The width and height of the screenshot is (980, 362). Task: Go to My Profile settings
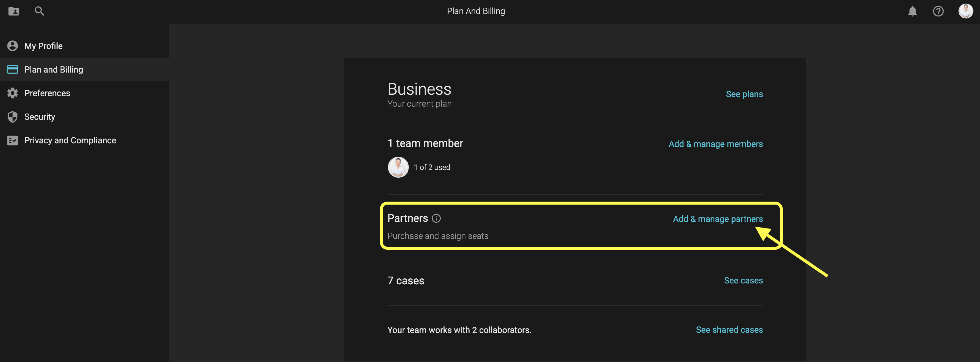point(84,46)
